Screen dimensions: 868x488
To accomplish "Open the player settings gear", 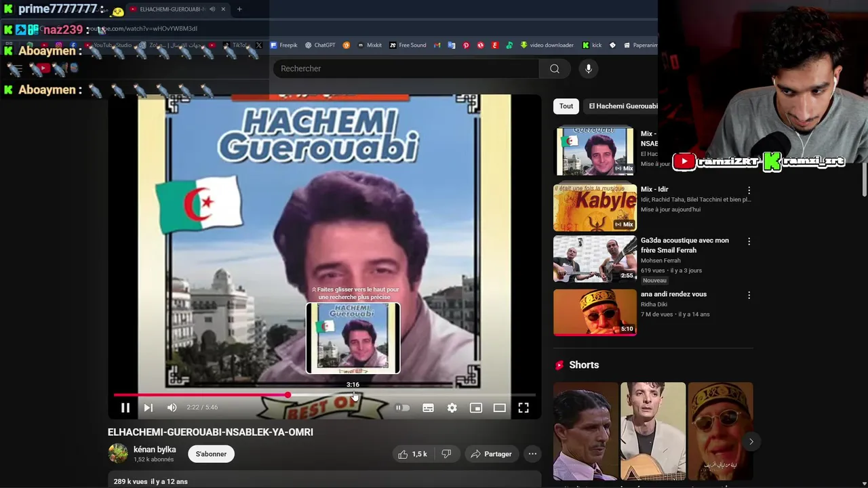I will tap(452, 407).
